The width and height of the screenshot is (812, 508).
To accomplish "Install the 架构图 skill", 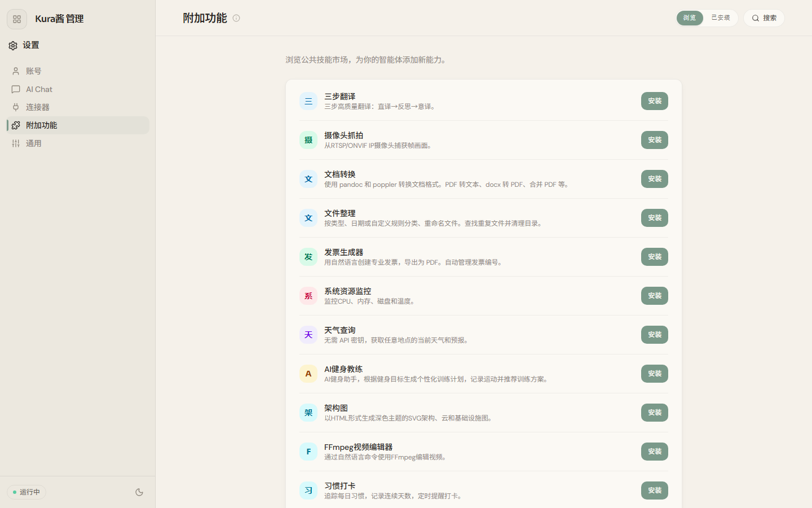I will coord(655,413).
